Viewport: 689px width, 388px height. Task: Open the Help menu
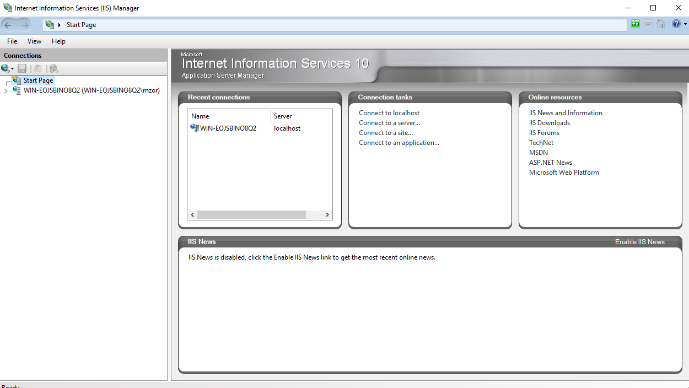[58, 41]
